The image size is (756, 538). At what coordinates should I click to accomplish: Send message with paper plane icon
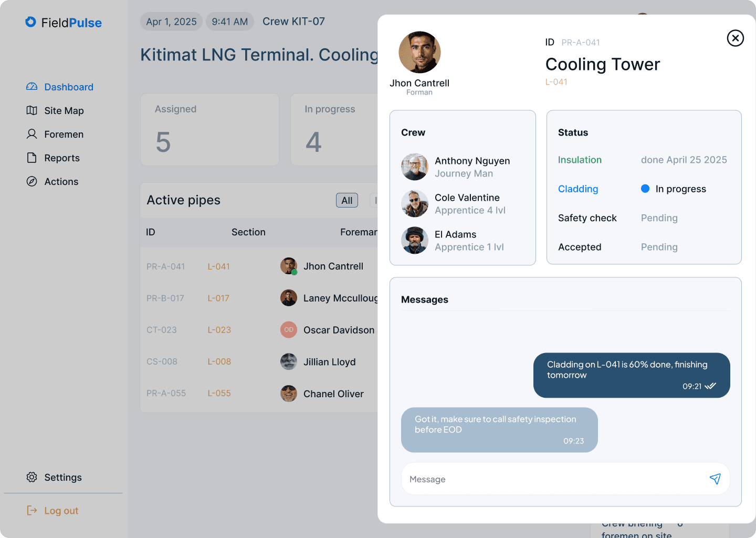[715, 479]
